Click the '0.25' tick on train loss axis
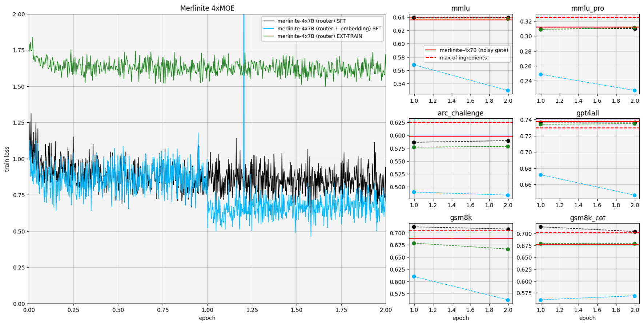This screenshot has width=644, height=324. click(19, 267)
